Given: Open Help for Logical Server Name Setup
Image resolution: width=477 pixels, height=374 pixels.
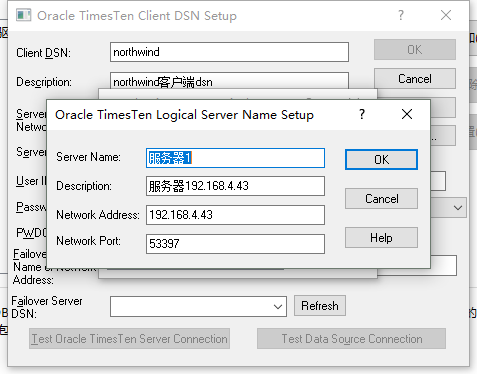Looking at the screenshot, I should click(x=381, y=238).
